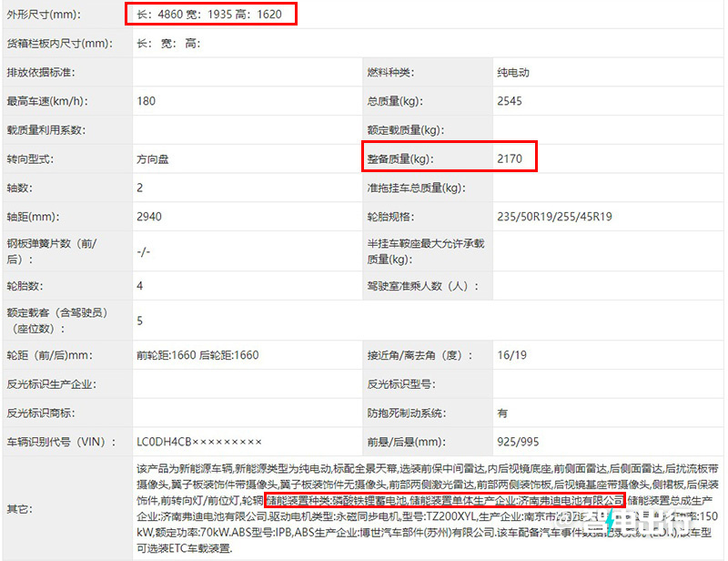Select the 载质量利用系数 label
This screenshot has width=728, height=561.
[x=46, y=130]
